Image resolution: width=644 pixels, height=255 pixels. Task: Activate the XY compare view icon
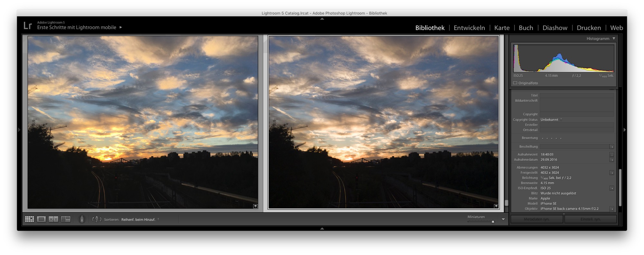(53, 219)
